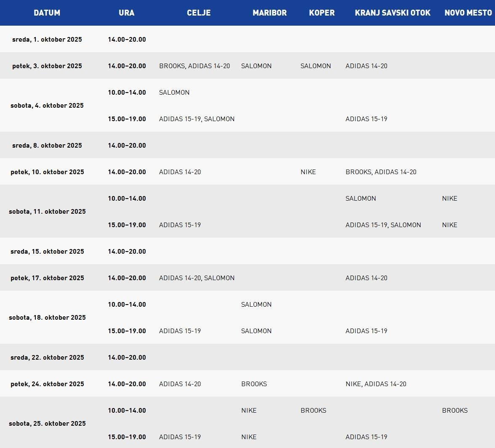Select the 14.00–20.00 time for petek, 17. oktober
The width and height of the screenshot is (495, 448).
point(127,278)
